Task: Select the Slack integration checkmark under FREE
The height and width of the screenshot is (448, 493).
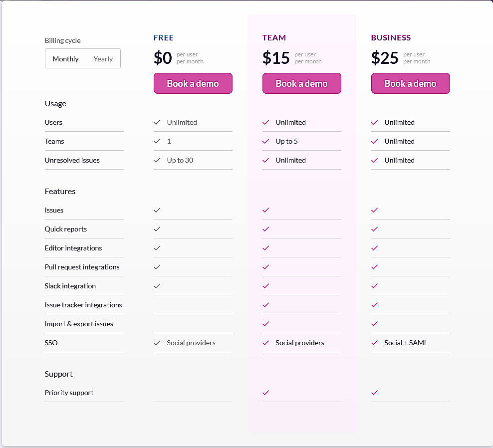Action: coord(157,286)
